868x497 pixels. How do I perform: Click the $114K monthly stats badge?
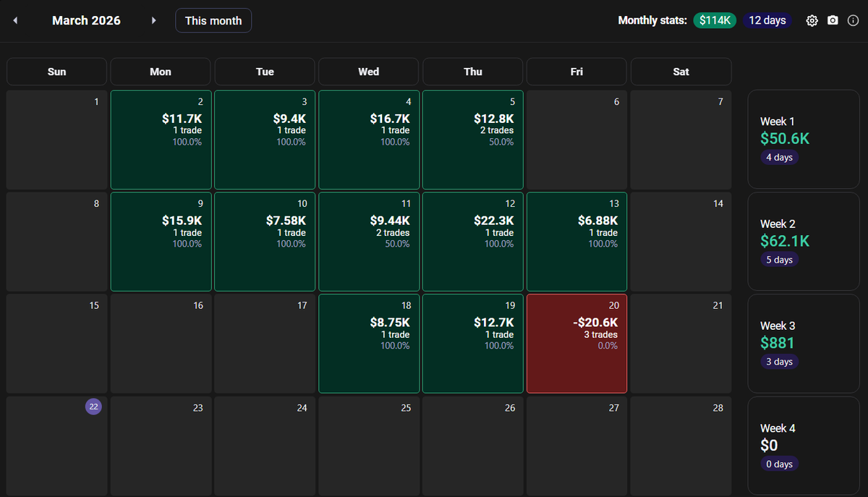click(x=715, y=20)
